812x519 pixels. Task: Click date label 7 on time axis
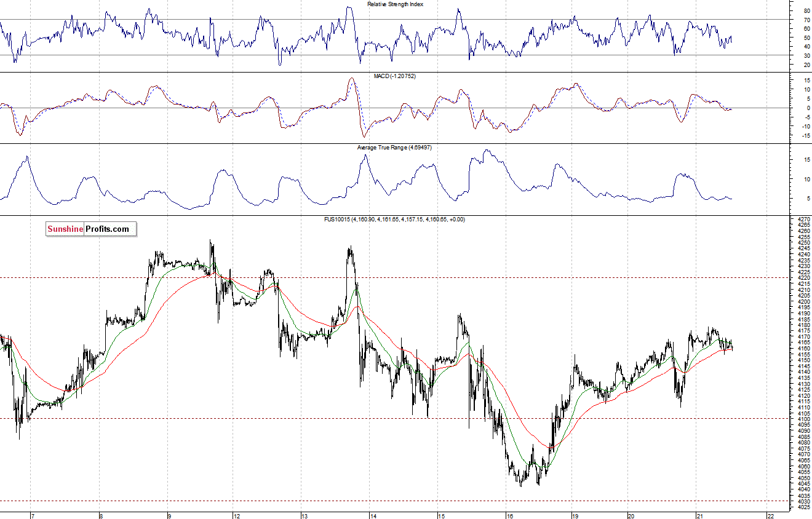[x=33, y=515]
